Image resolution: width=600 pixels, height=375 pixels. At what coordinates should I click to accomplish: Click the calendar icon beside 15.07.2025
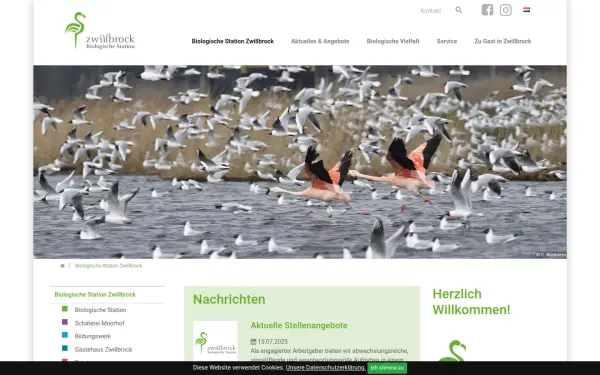coord(253,341)
